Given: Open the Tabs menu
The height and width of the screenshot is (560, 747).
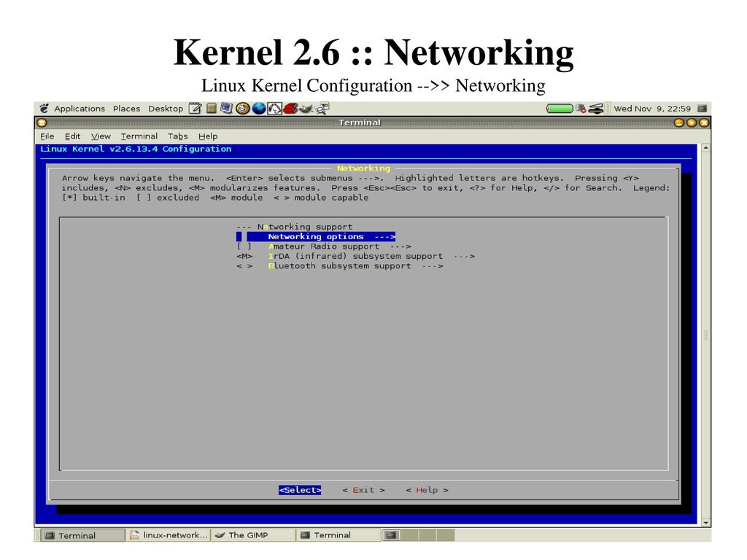Looking at the screenshot, I should [178, 136].
